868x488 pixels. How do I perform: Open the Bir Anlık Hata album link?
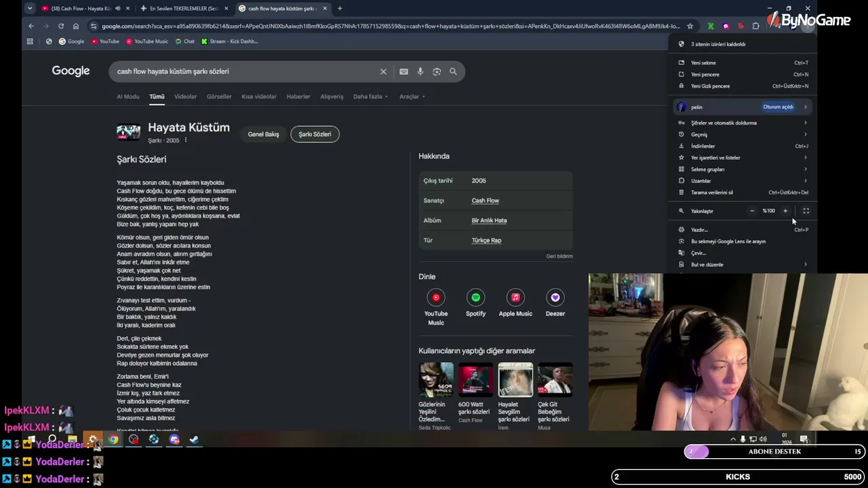point(489,220)
